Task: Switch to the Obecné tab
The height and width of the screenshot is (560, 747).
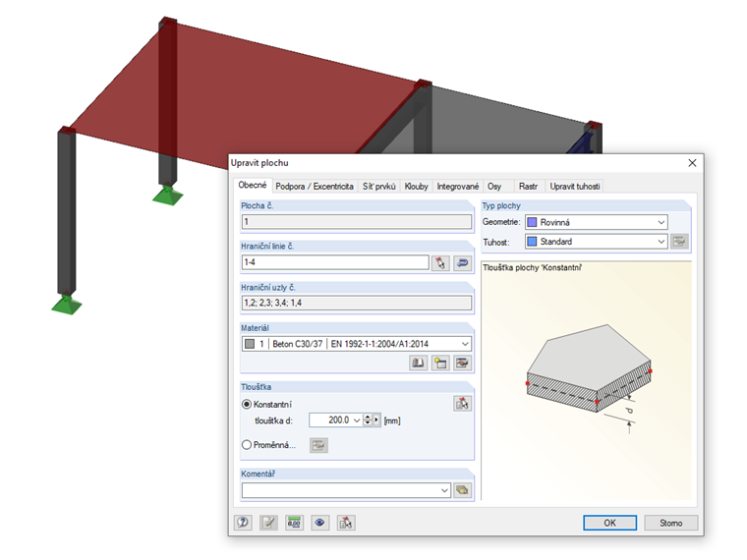Action: [253, 186]
